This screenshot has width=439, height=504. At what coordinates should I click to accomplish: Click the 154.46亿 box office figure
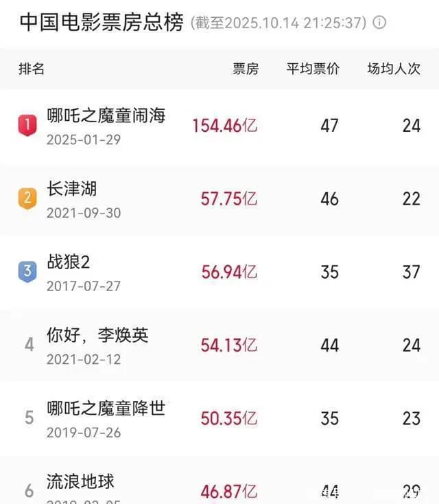(224, 126)
